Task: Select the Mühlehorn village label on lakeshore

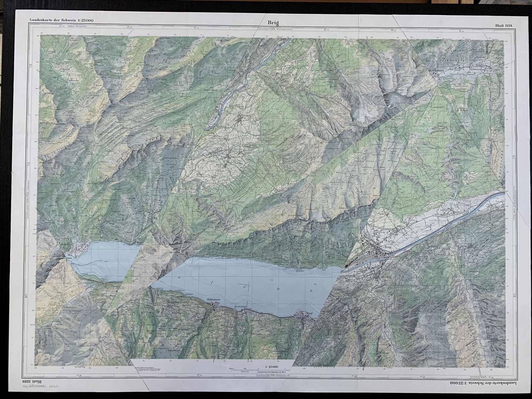Action: click(x=213, y=300)
